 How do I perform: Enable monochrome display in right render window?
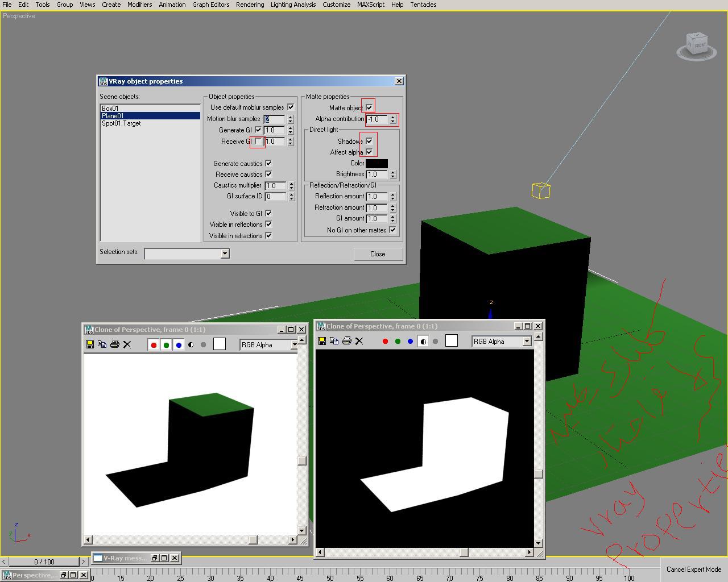pyautogui.click(x=435, y=342)
